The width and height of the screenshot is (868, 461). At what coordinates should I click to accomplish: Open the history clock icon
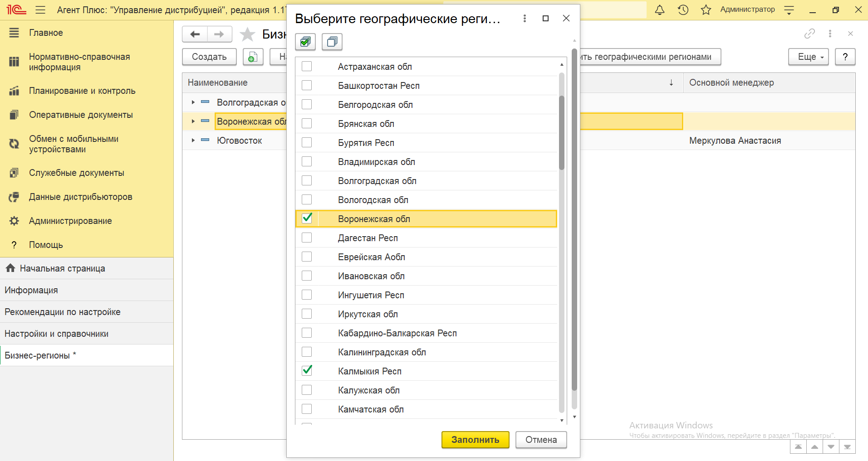(683, 10)
